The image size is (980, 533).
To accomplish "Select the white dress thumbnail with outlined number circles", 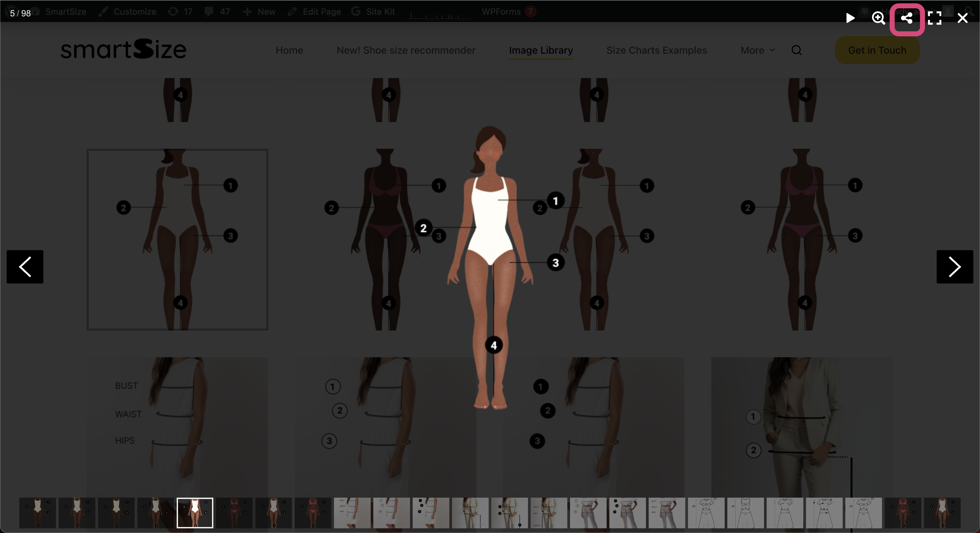I will (391, 513).
